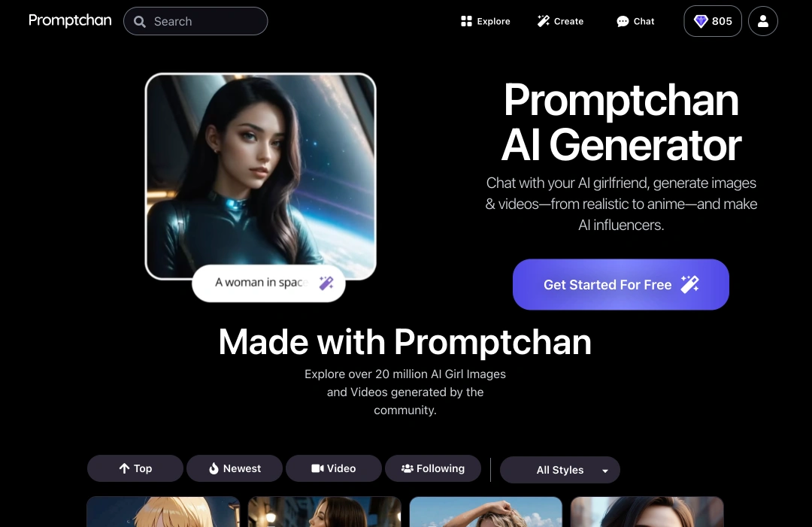Screen dimensions: 812x527
Task: Click the All Styles dropdown arrow
Action: tap(604, 471)
